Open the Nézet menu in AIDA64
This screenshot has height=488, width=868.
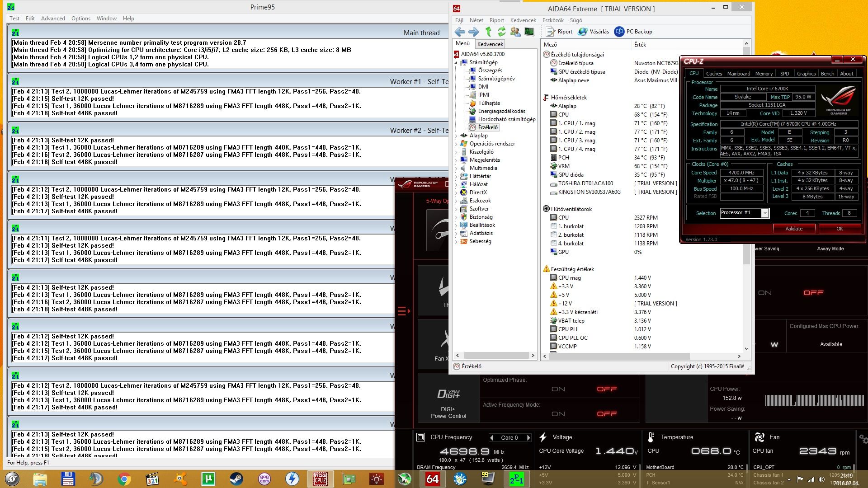476,20
